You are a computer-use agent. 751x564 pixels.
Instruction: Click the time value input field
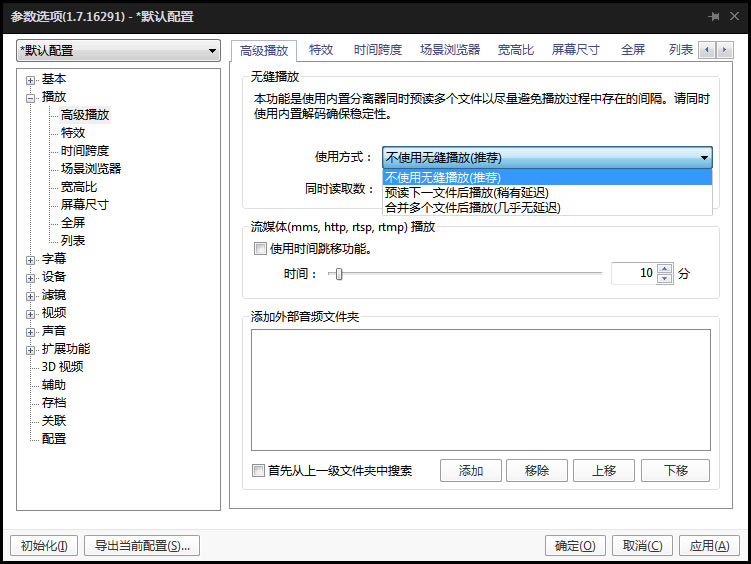(633, 273)
